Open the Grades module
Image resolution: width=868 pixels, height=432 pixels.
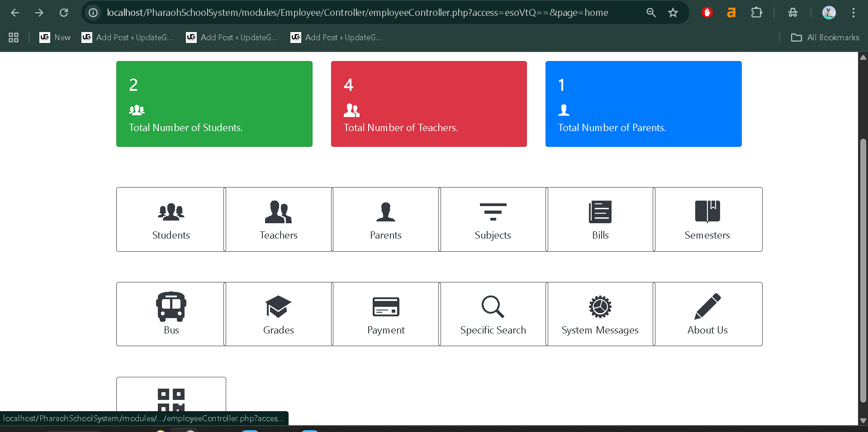[x=278, y=314]
